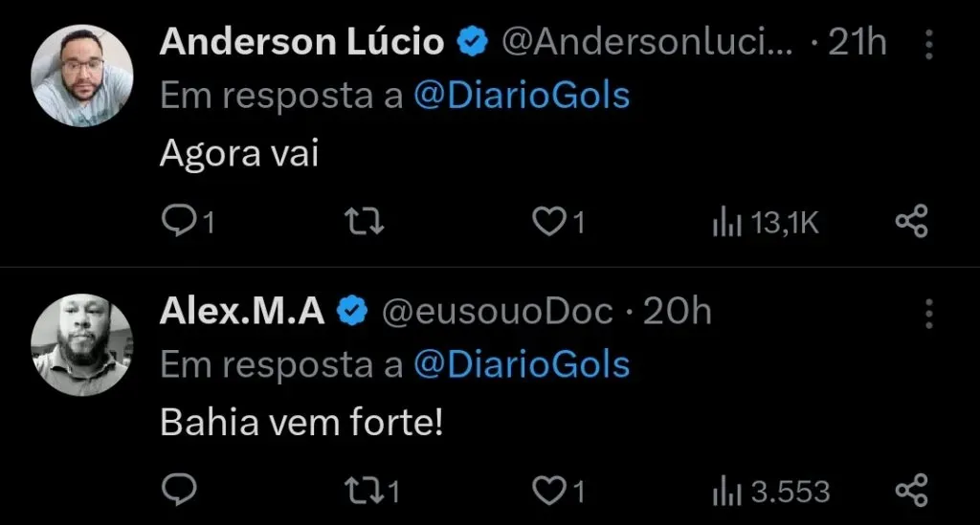Open more options for Anderson Lúcio's tweet
Viewport: 980px width, 525px height.
(x=926, y=42)
